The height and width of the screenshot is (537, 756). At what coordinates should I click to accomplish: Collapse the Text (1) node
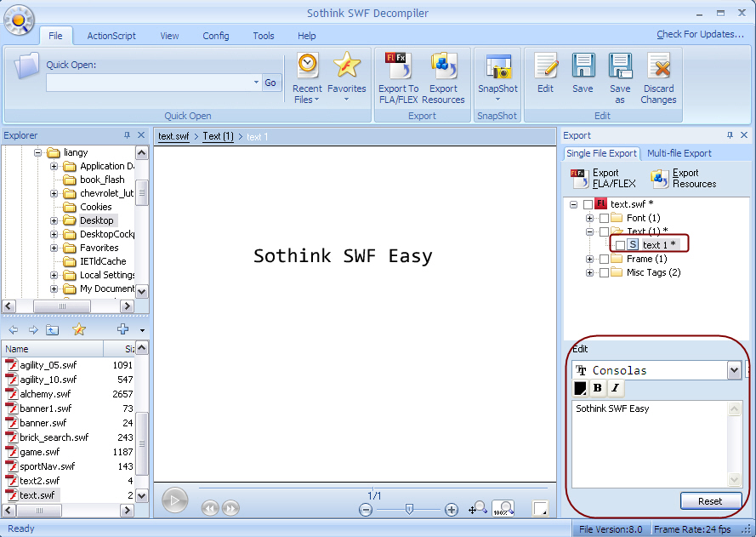[x=589, y=232]
